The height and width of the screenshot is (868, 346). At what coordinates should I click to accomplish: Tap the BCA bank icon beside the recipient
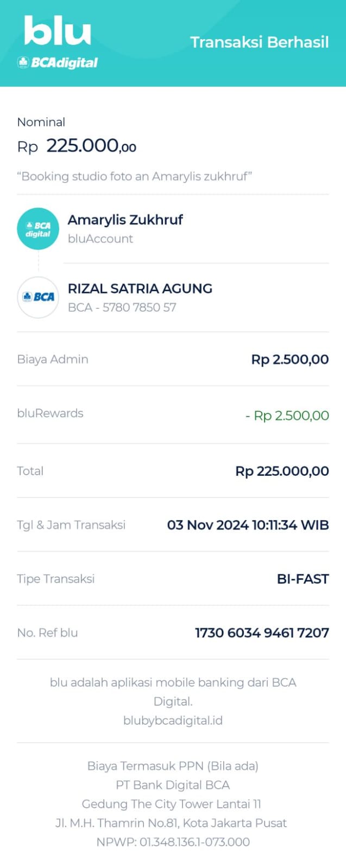click(x=38, y=297)
